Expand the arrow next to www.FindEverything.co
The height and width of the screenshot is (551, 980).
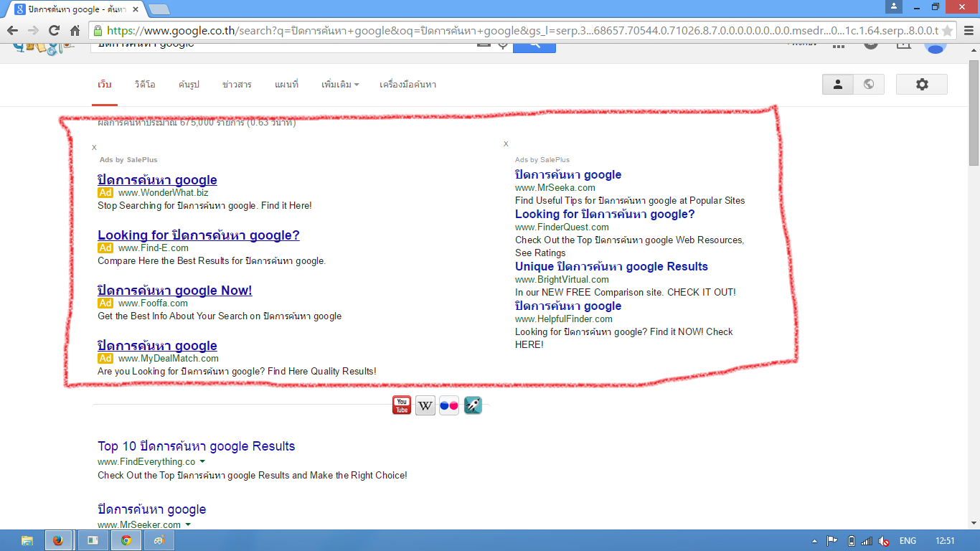[x=202, y=461]
